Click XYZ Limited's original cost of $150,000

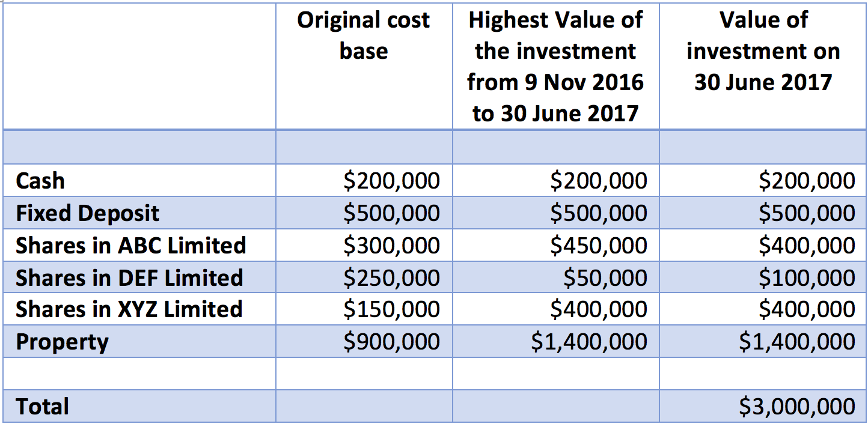coord(391,309)
